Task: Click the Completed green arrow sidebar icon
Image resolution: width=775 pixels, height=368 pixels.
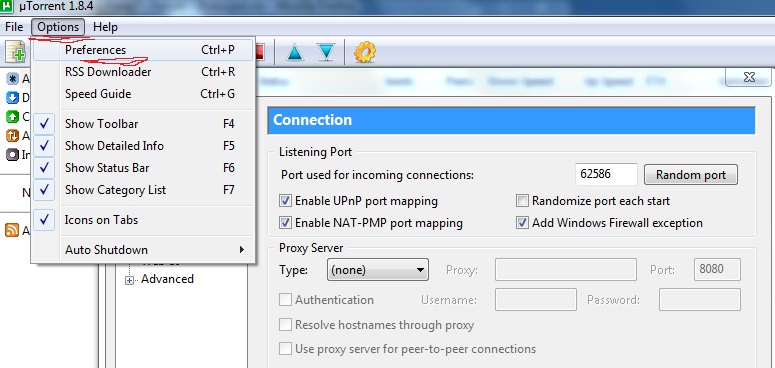Action: point(12,117)
